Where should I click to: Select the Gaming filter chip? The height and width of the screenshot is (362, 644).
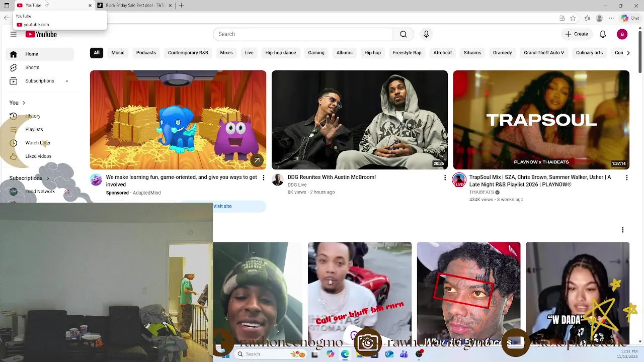316,53
